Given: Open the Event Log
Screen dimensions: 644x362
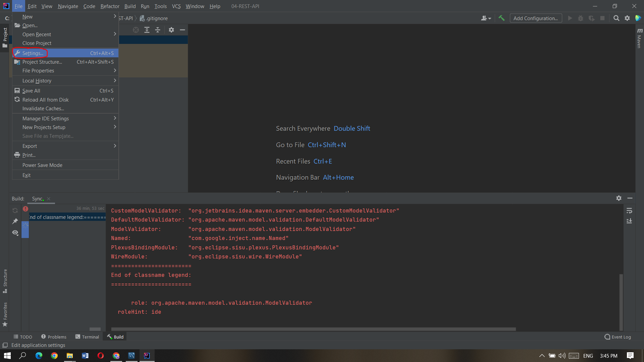Looking at the screenshot, I should (618, 337).
